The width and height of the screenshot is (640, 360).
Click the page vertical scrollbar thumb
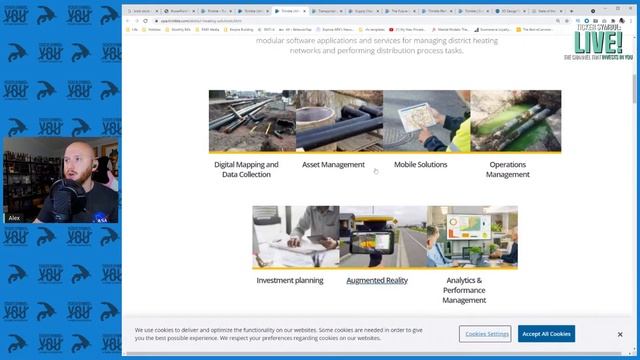(x=634, y=89)
